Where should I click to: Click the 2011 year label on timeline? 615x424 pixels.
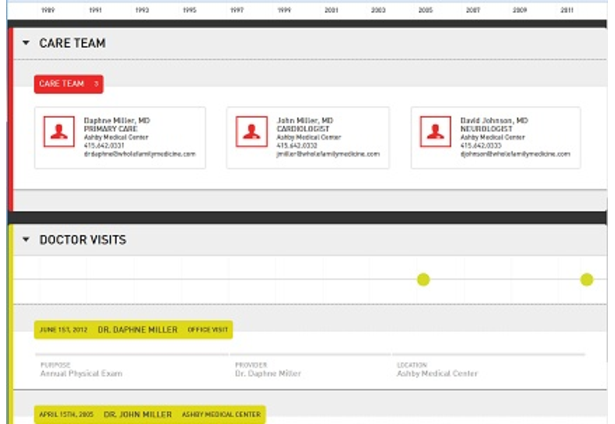(567, 10)
